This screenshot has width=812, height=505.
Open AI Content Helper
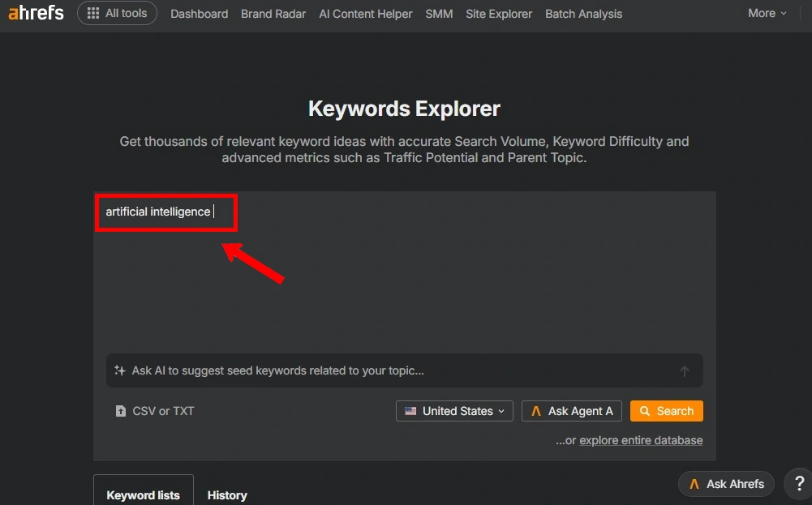click(366, 14)
